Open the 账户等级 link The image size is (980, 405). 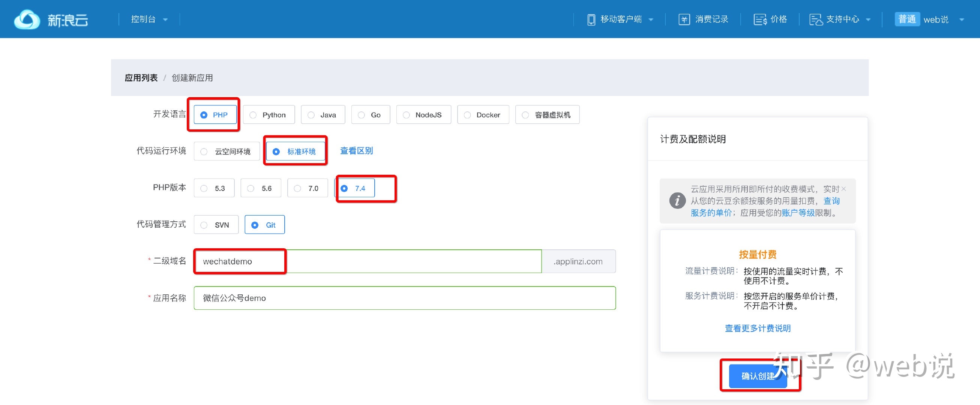coord(798,213)
